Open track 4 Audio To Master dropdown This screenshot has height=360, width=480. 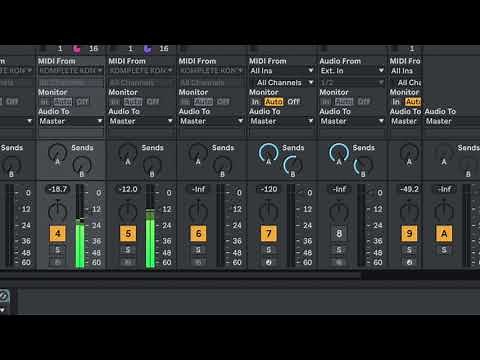click(71, 121)
